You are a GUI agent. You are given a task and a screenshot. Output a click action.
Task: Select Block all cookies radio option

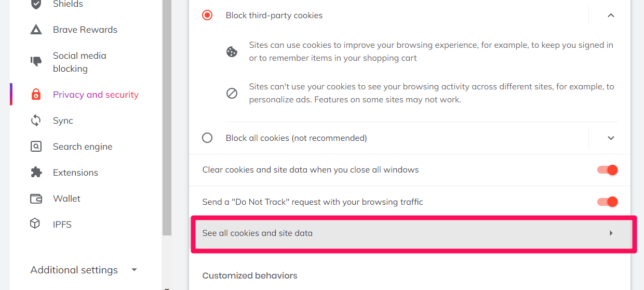(x=207, y=138)
